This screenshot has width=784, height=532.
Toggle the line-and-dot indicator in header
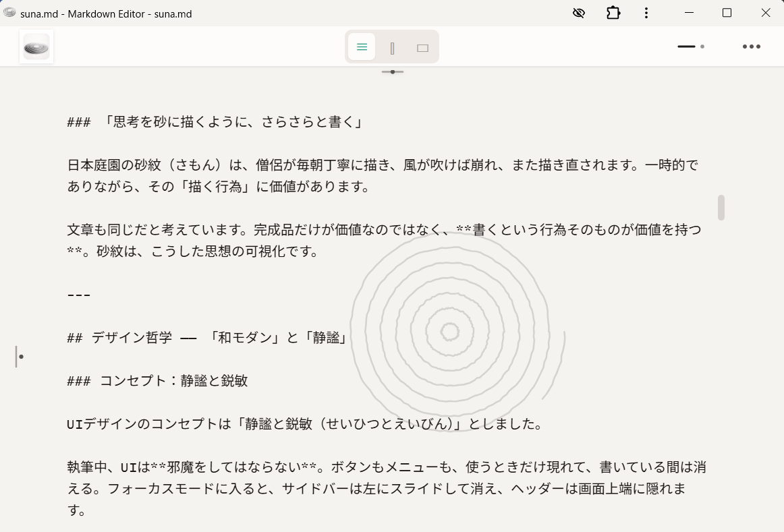(691, 47)
